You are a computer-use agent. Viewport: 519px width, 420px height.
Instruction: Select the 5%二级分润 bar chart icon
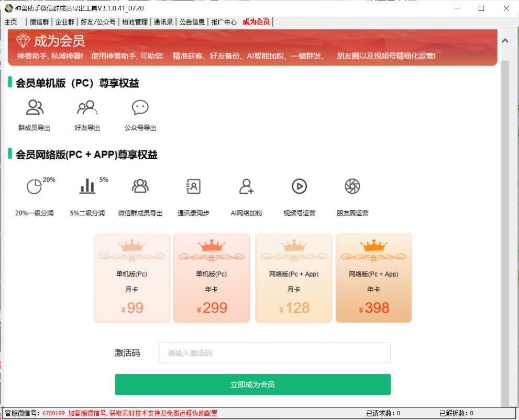pos(87,186)
